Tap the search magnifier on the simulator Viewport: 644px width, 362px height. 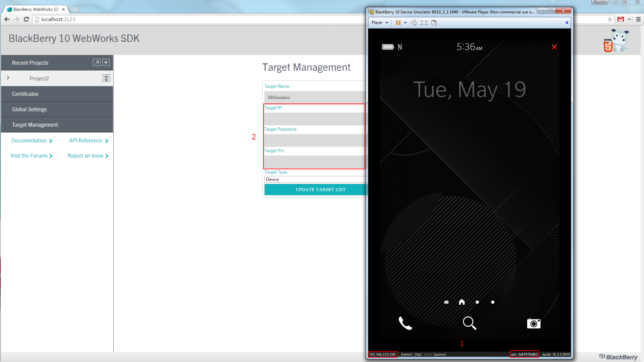[x=469, y=323]
